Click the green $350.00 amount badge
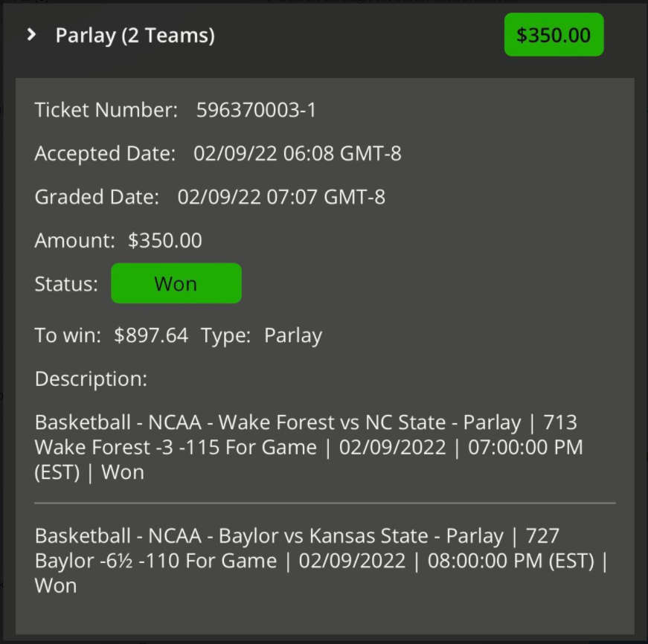This screenshot has height=644, width=648. coord(554,35)
